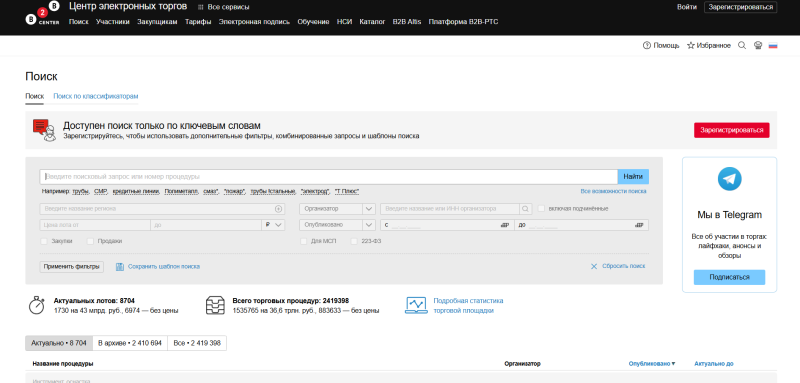Screen dimensions: 800x383
Task: Click the header 'Зарегистрироваться' button
Action: pyautogui.click(x=740, y=7)
